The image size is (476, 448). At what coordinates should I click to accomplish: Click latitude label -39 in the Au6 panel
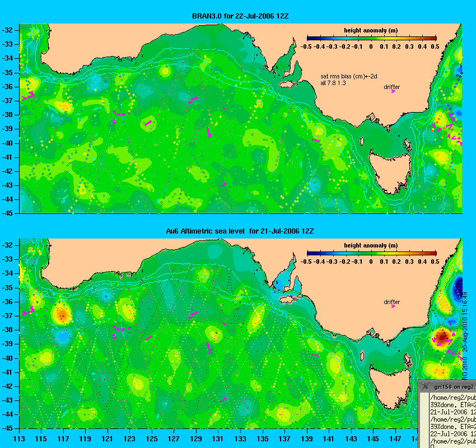pos(8,344)
